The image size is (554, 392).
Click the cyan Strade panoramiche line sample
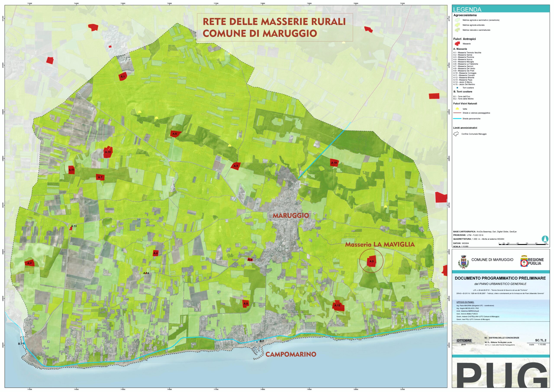pos(457,119)
